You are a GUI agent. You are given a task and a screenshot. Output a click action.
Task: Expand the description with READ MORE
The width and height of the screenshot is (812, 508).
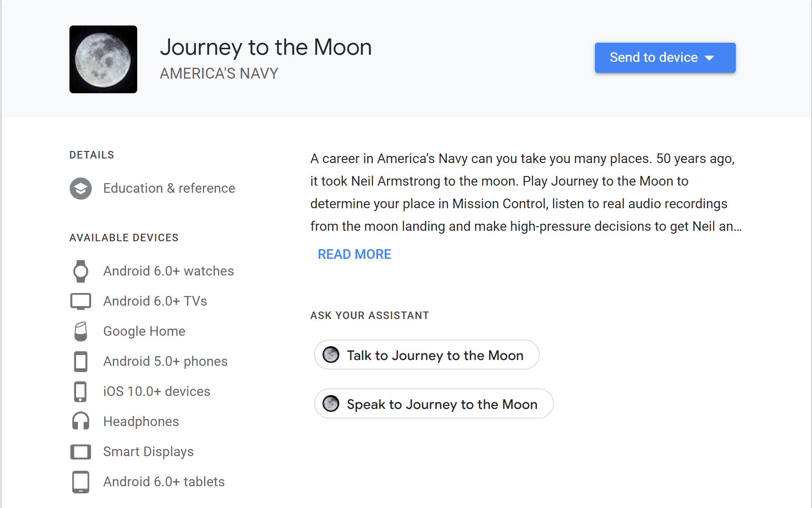click(354, 254)
